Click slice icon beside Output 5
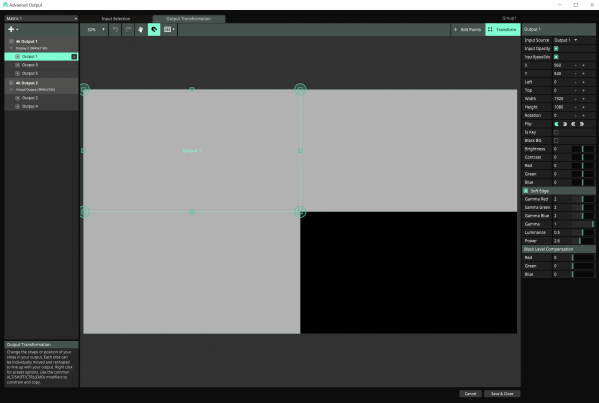599x403 pixels. click(x=17, y=73)
